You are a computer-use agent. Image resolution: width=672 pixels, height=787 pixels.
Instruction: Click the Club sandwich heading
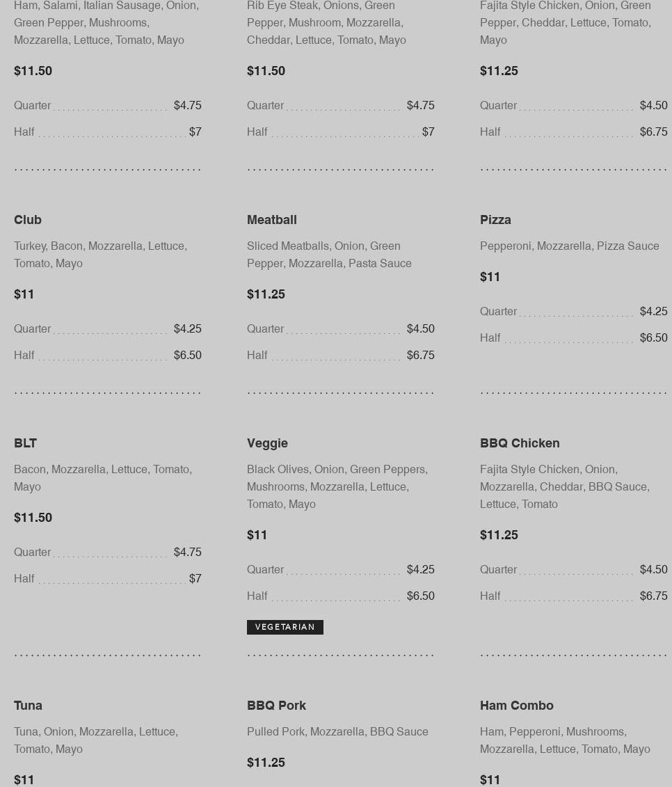[x=28, y=220]
